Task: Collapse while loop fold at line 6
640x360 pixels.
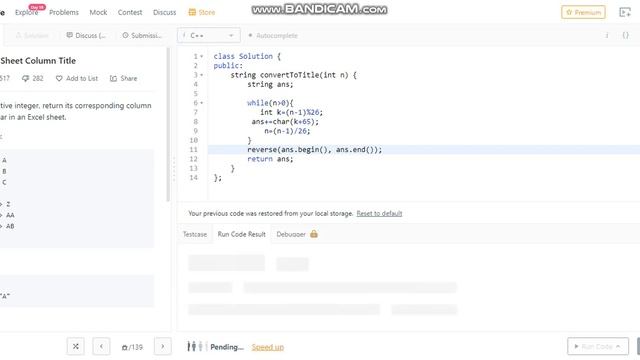Action: pyautogui.click(x=202, y=103)
